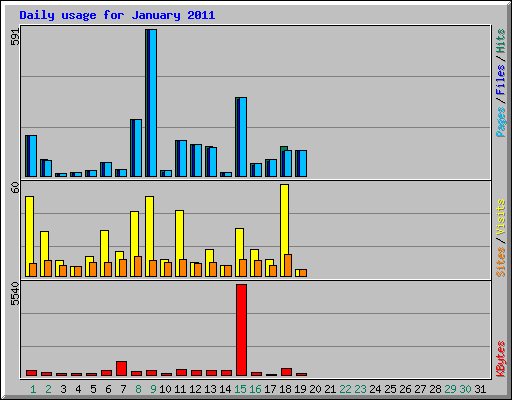Image resolution: width=512 pixels, height=400 pixels.
Task: Click day label 15 on the x-axis
Action: coord(240,389)
